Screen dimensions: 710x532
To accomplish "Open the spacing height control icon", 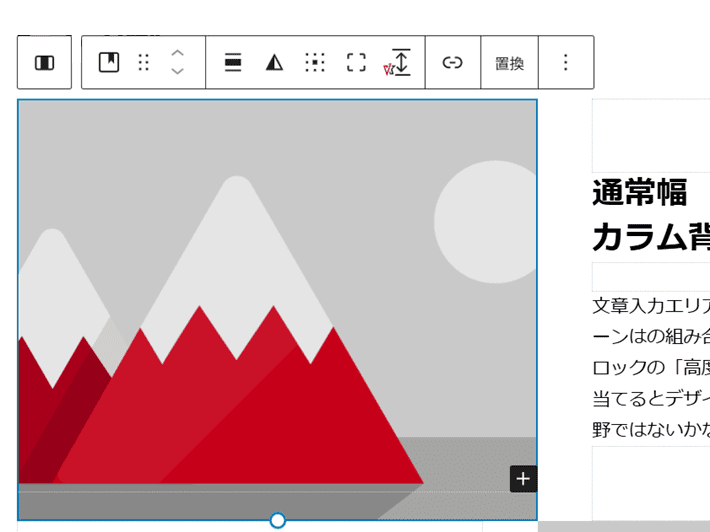I will (400, 62).
